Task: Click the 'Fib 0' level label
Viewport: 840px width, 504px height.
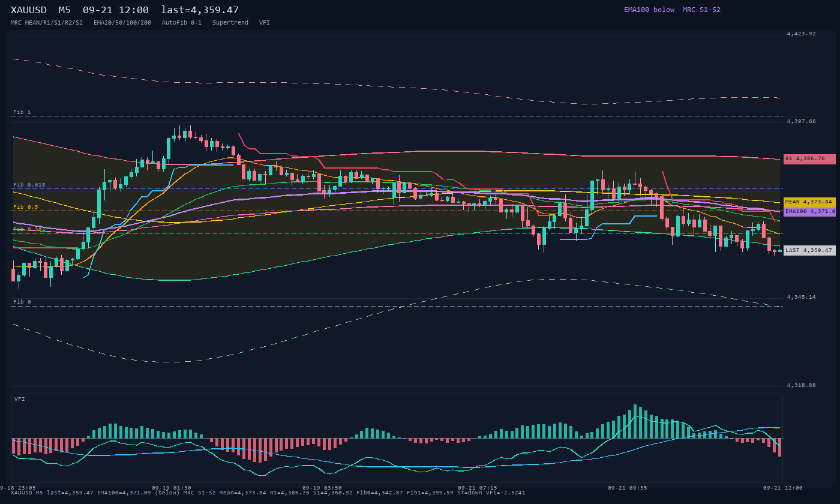Action: [x=22, y=302]
